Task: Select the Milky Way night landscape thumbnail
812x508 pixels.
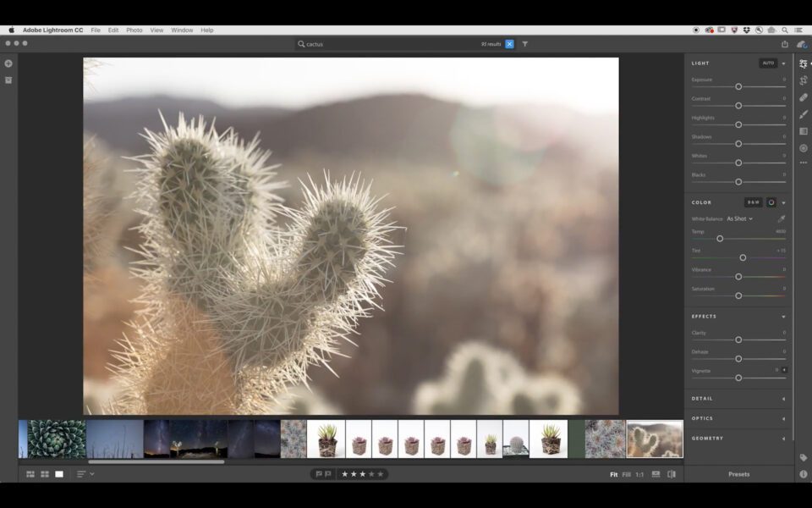Action: (x=198, y=439)
